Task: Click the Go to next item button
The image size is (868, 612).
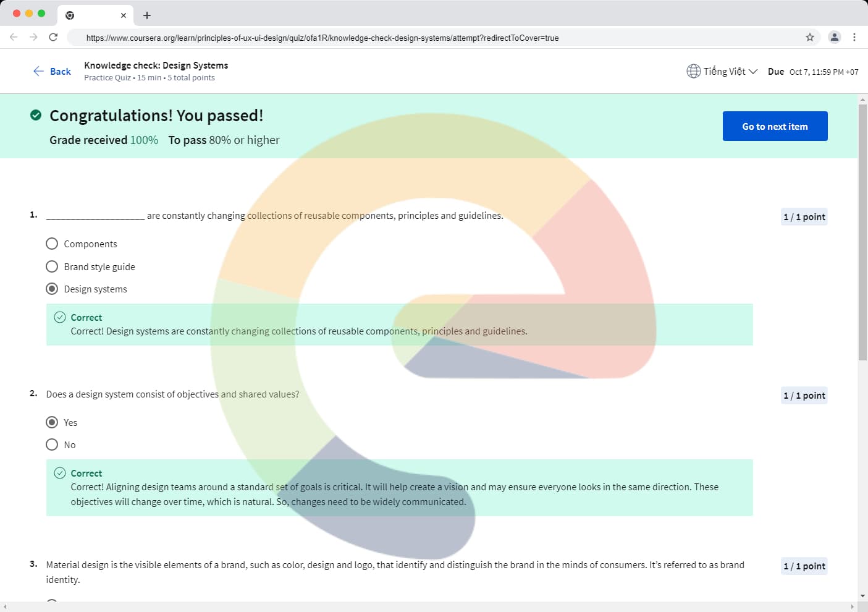Action: (x=775, y=126)
